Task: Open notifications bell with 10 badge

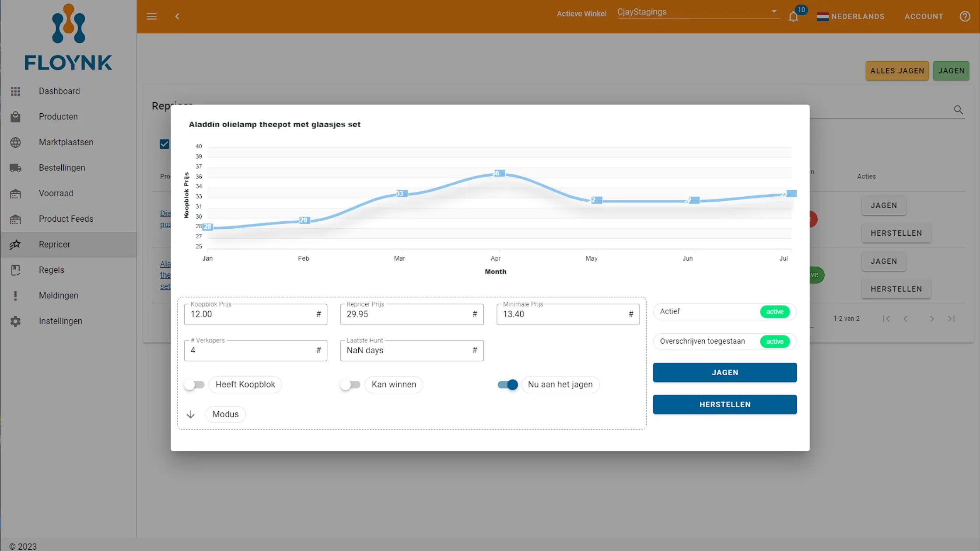Action: pyautogui.click(x=794, y=17)
